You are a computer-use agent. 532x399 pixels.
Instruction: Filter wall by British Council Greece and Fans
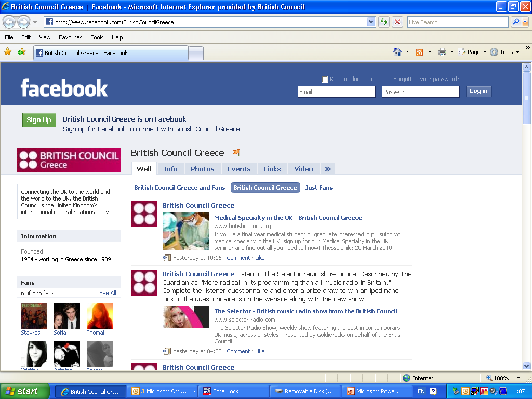179,188
